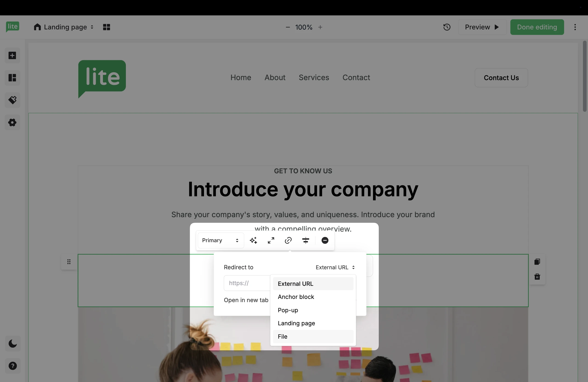The image size is (588, 382).
Task: Click the expand arrows icon in toolbar
Action: (271, 240)
